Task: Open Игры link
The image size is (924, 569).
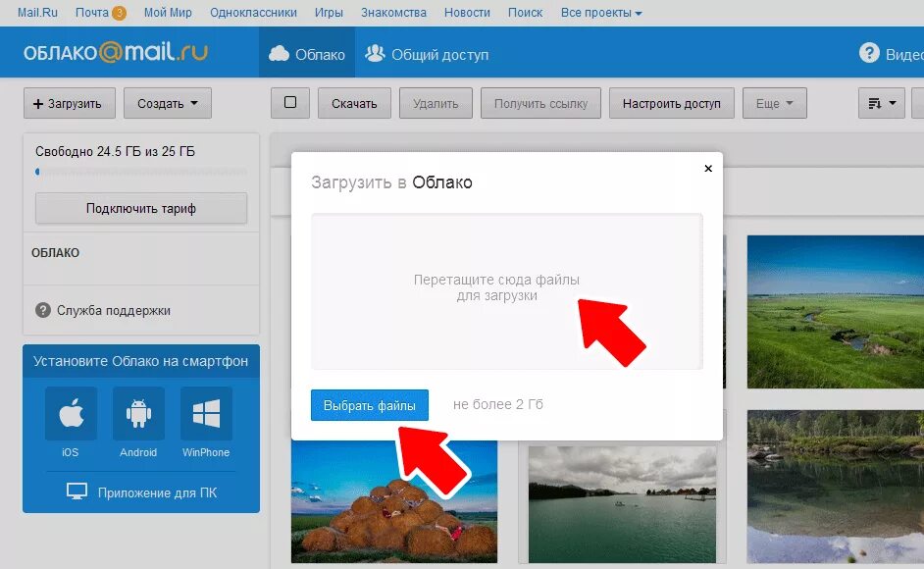Action: click(329, 13)
